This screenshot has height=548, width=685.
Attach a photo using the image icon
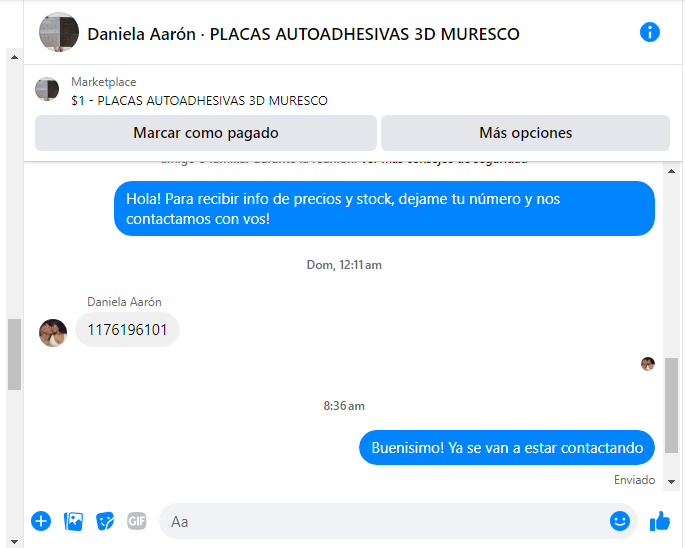(x=73, y=521)
